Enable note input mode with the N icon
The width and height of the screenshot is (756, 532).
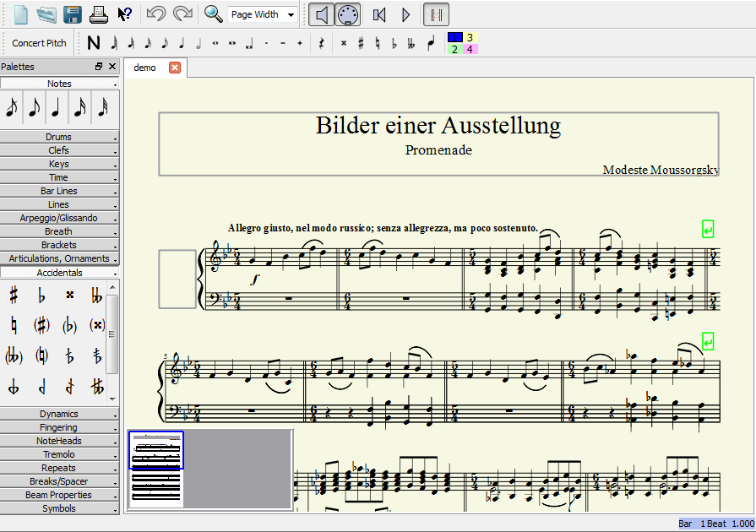click(93, 42)
